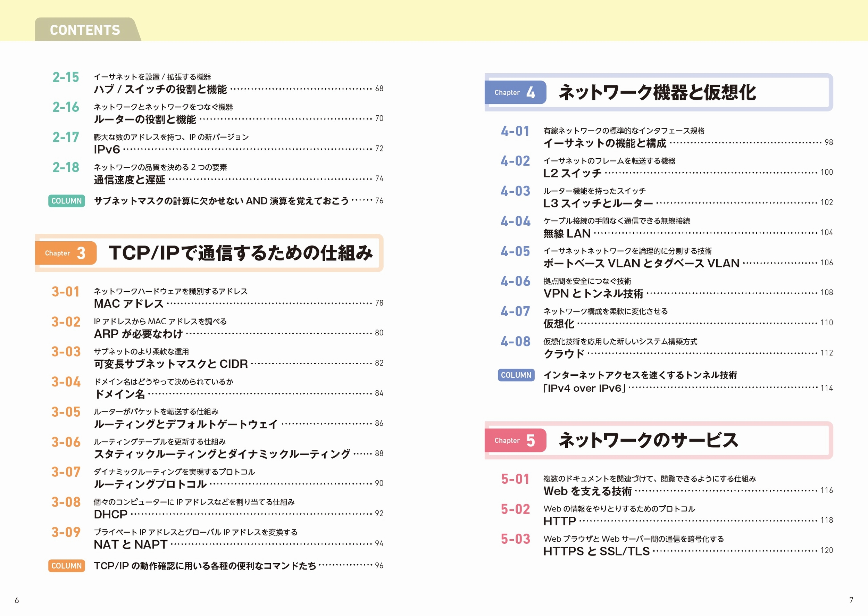Click the orange Chapter 3 badge
Viewport: 868px width, 616px height.
coord(66,253)
